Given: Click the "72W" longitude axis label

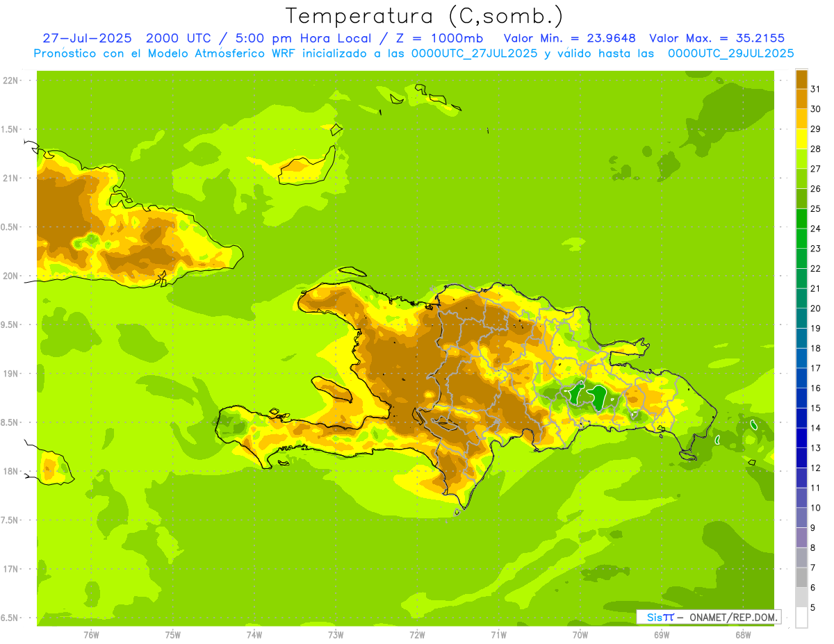Looking at the screenshot, I should tap(417, 635).
